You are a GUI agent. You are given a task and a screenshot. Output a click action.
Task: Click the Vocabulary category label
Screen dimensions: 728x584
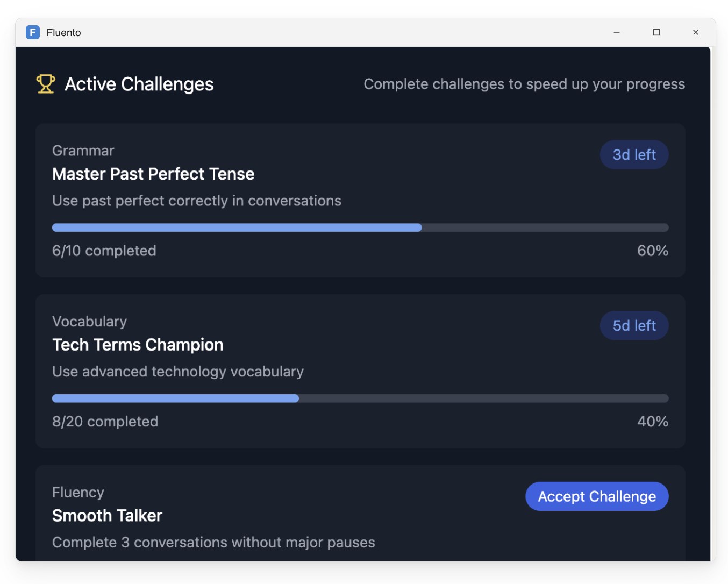click(90, 322)
